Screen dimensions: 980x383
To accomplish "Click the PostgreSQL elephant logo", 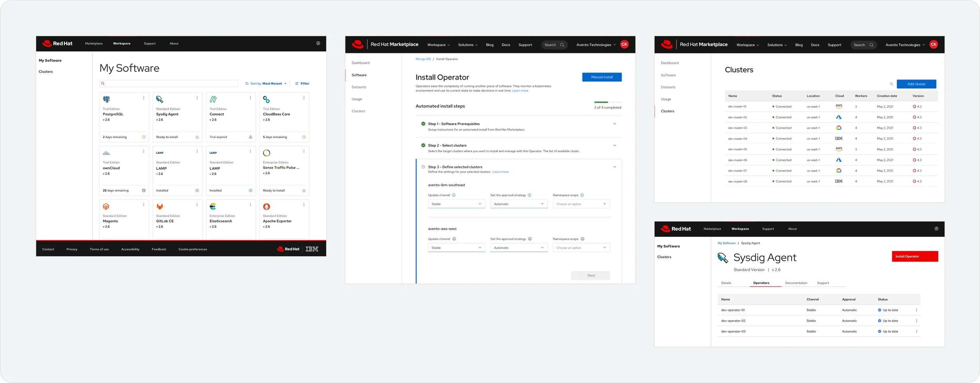I will click(106, 100).
